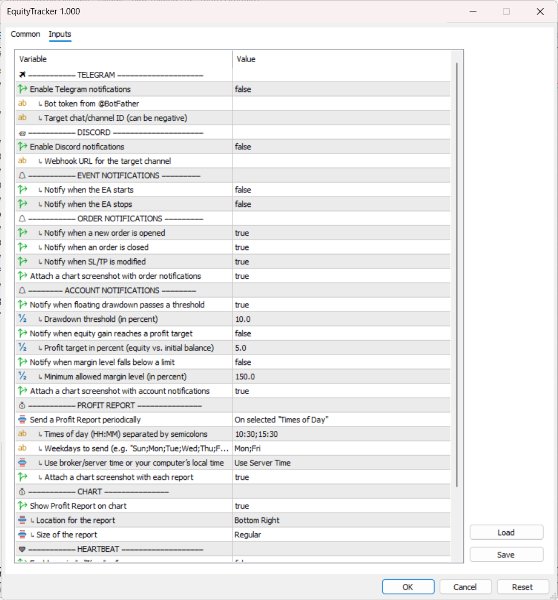
Task: Click the enum icon beside Send a Profit Report periodically
Action: pyautogui.click(x=23, y=419)
